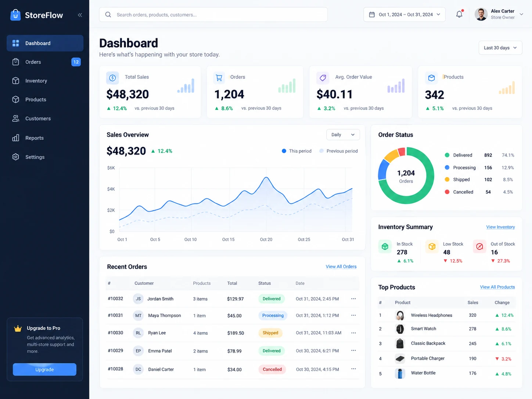
Task: Toggle the This period chart legend
Action: click(296, 151)
